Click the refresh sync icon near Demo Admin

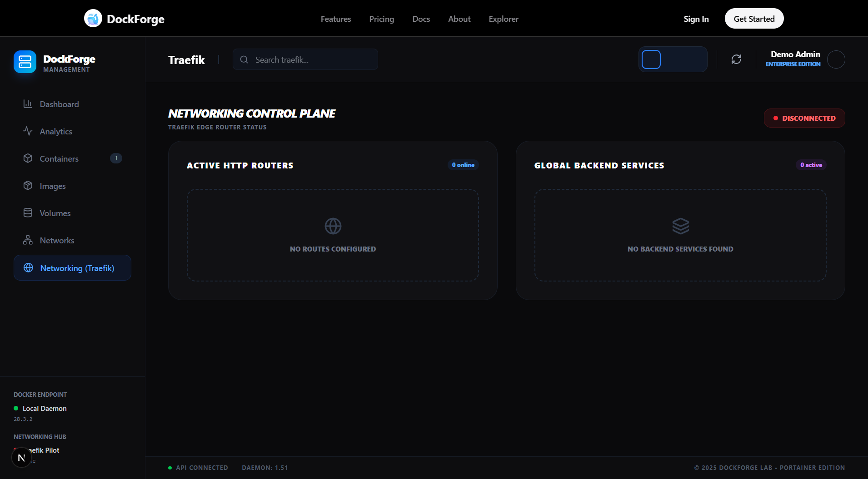(x=736, y=59)
